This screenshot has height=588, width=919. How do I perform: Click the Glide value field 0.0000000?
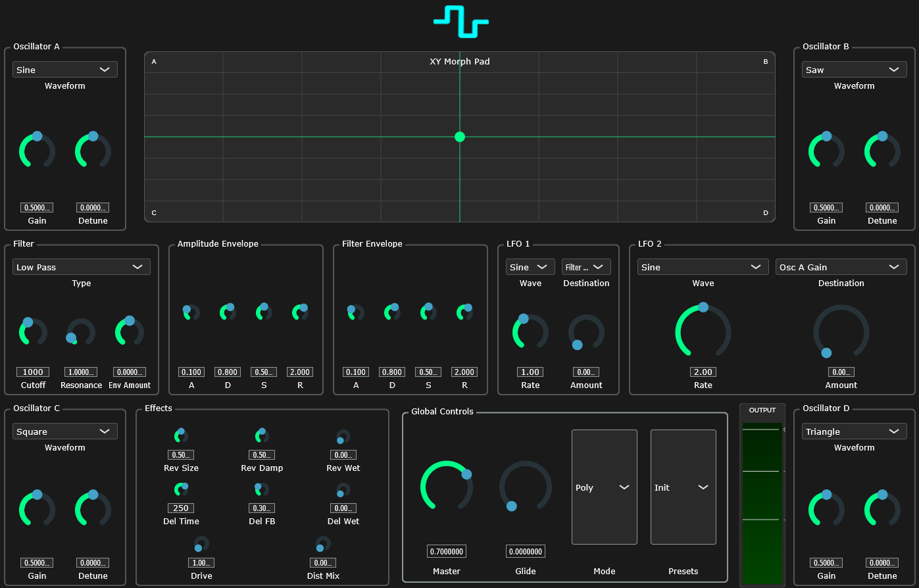[x=526, y=551]
